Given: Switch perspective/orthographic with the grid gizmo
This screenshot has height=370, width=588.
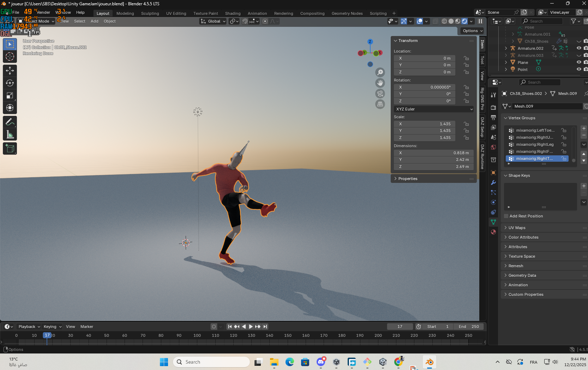Looking at the screenshot, I should [380, 104].
